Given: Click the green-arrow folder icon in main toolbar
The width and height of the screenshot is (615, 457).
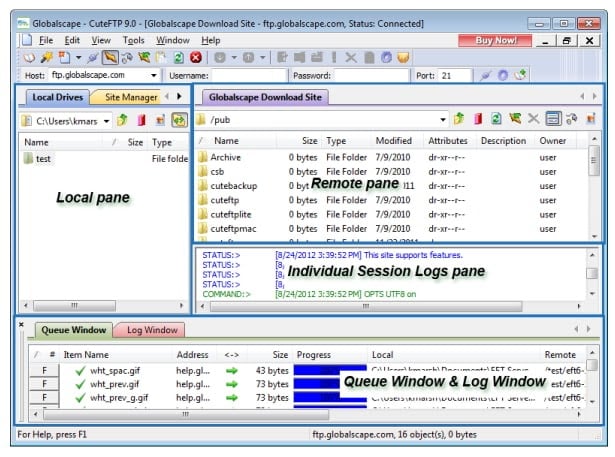Looking at the screenshot, I should (144, 58).
